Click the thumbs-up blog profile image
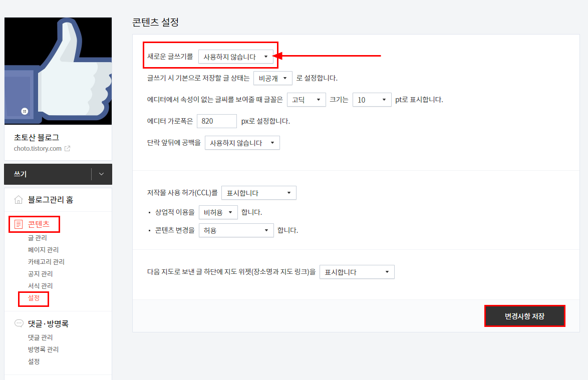 coord(58,71)
